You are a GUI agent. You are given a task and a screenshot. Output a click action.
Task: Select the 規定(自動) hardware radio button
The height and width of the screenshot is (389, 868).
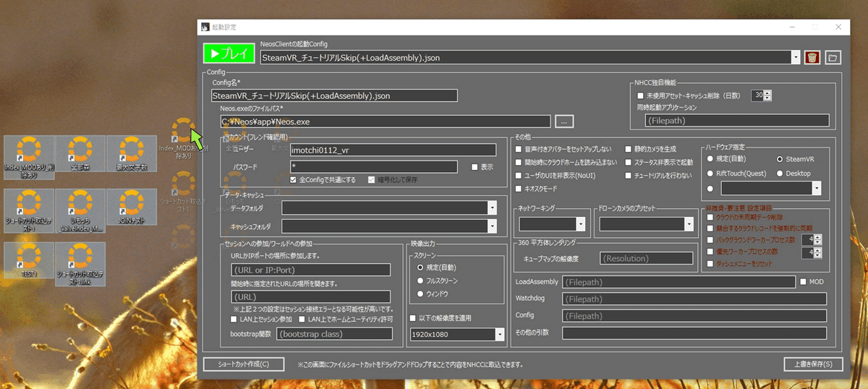710,158
